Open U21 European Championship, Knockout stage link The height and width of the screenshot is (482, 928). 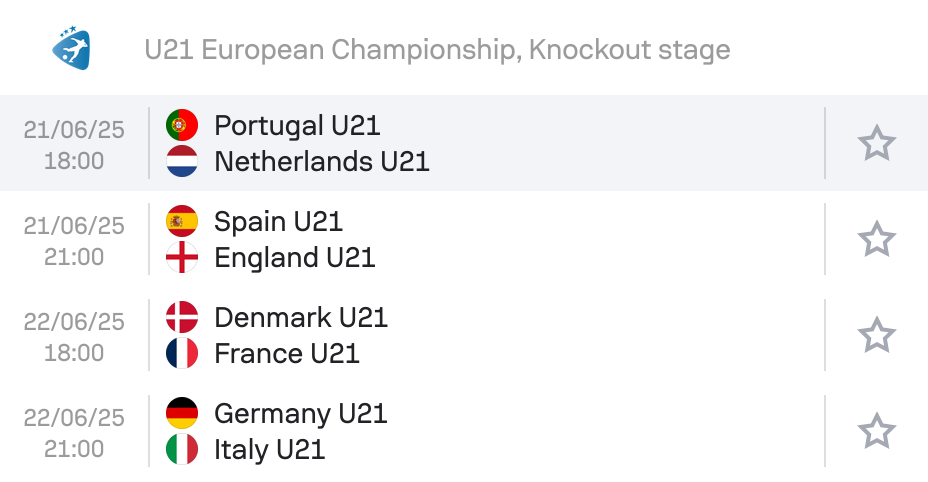(437, 50)
